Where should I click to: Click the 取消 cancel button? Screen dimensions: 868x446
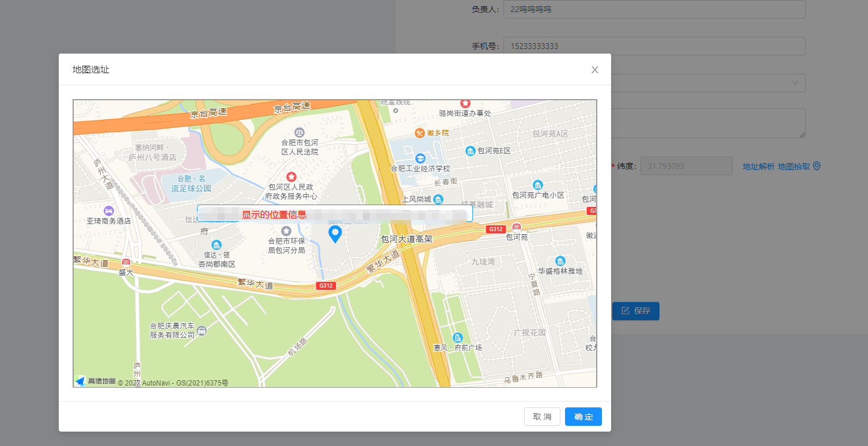pos(541,416)
